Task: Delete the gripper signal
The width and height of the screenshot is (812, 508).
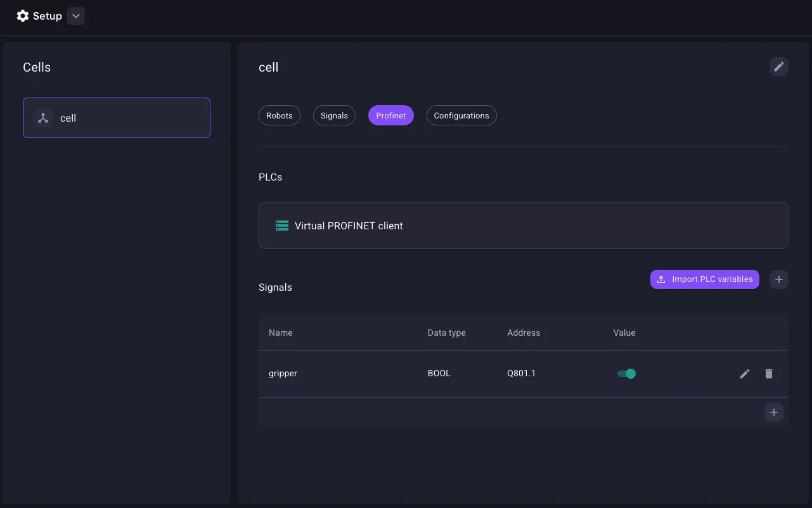Action: pyautogui.click(x=769, y=374)
